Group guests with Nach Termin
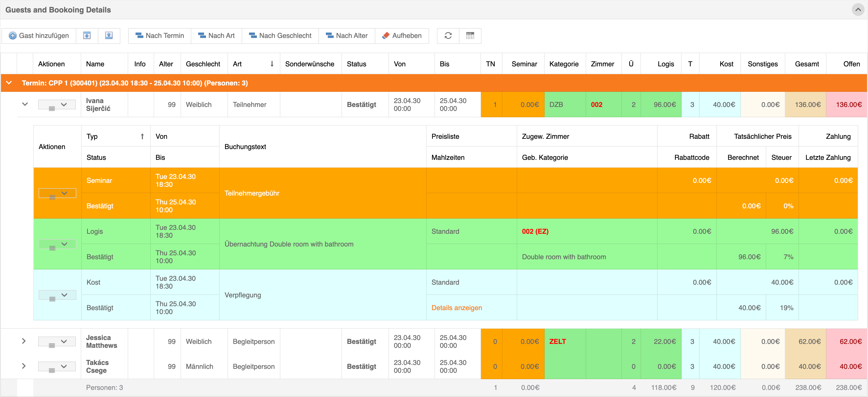The width and height of the screenshot is (868, 397). click(160, 35)
